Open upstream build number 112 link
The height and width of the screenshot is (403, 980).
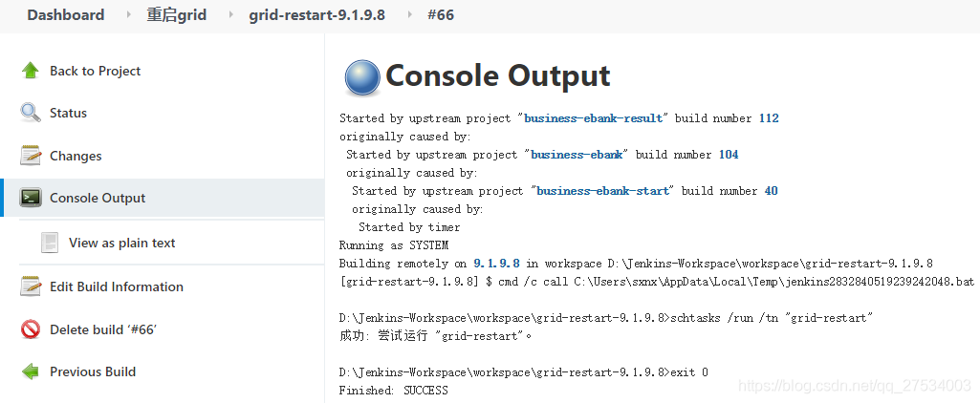coord(769,118)
